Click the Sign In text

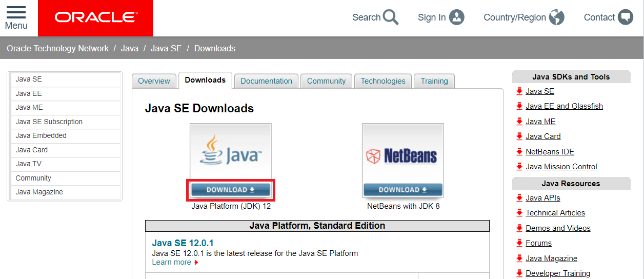tap(432, 17)
